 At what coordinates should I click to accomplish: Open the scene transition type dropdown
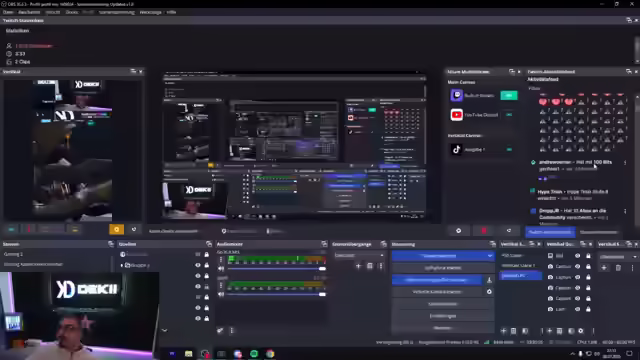pos(359,256)
